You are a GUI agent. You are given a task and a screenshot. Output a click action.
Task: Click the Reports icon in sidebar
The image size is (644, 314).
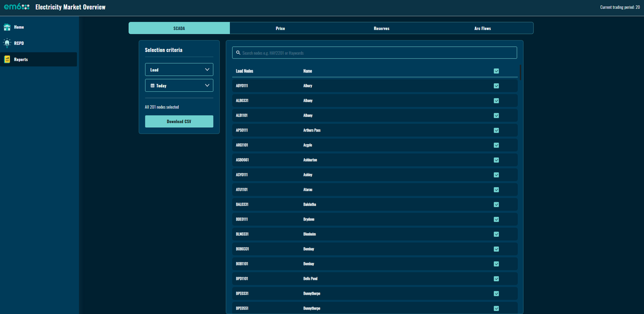[x=8, y=60]
